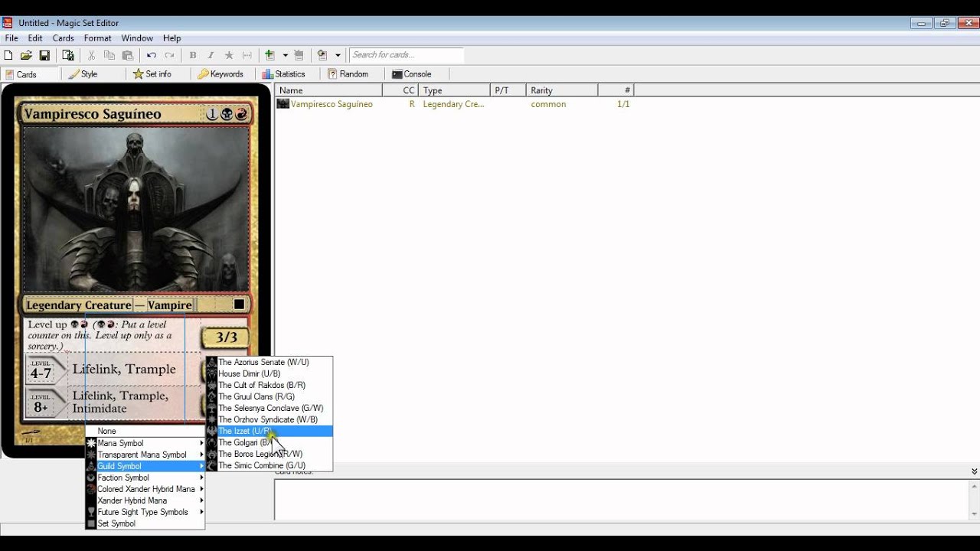This screenshot has height=551, width=980.
Task: Click the Copy toolbar icon
Action: 109,55
